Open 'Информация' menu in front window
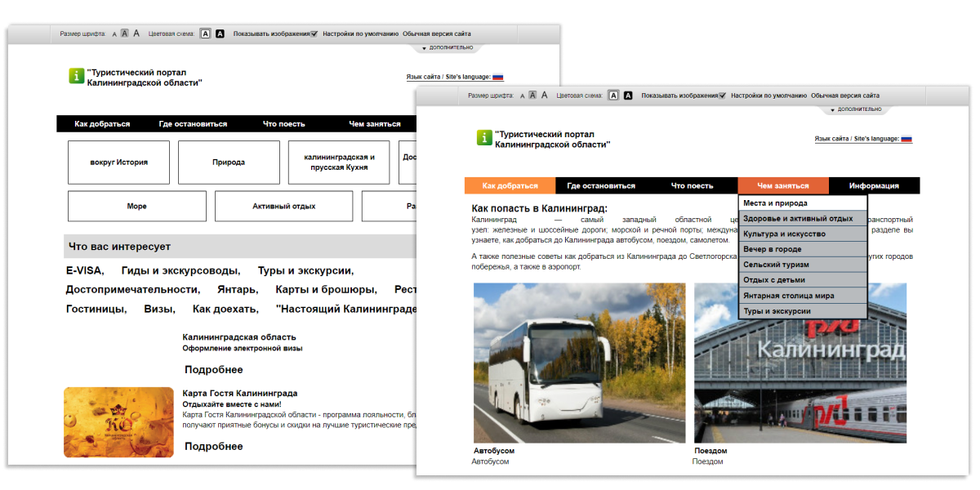980x490 pixels. click(x=874, y=185)
